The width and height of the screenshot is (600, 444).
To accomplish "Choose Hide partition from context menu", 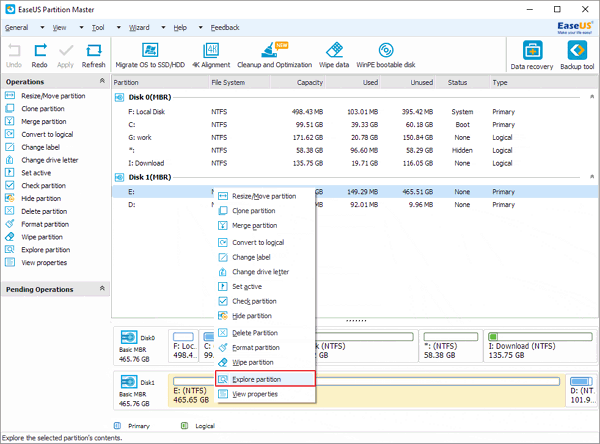I will 265,316.
